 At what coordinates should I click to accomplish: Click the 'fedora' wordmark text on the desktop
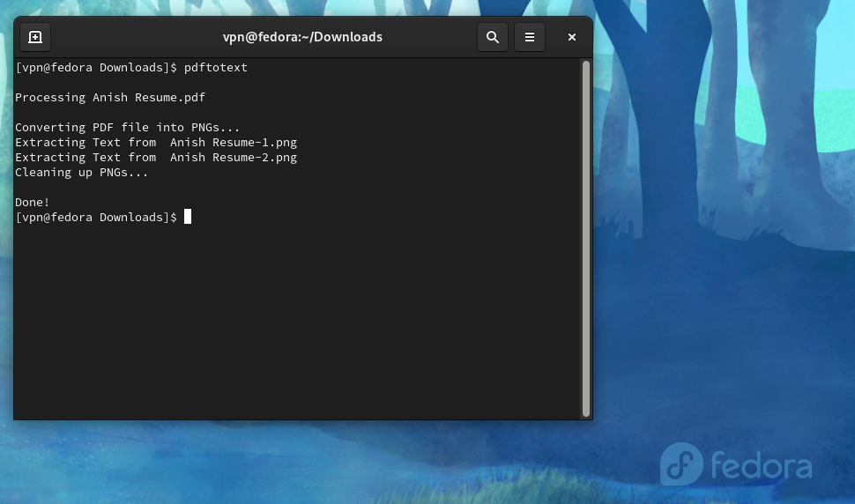[x=762, y=466]
